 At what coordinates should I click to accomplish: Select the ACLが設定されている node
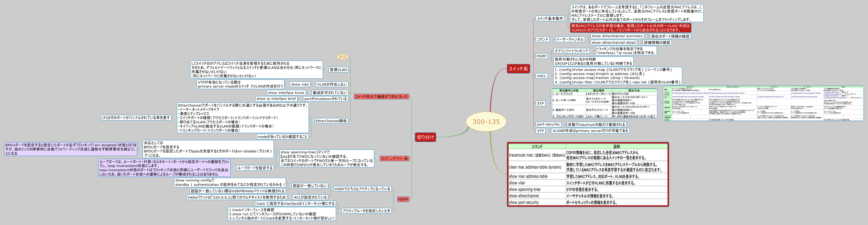[310, 197]
